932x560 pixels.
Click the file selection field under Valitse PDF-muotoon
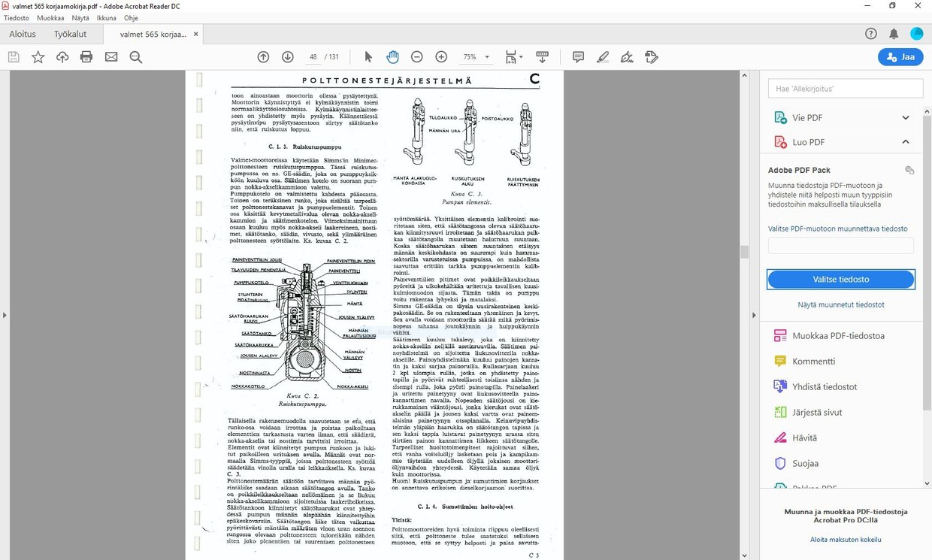(841, 246)
